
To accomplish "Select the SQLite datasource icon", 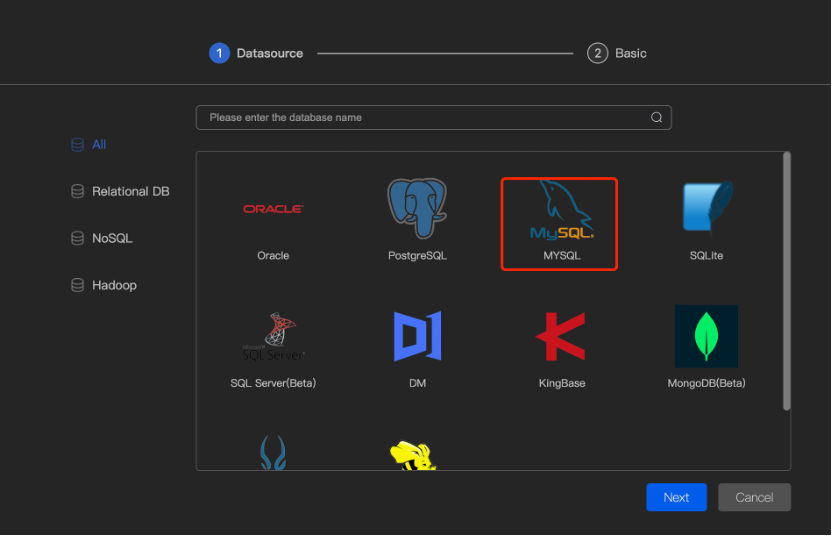I will 706,209.
